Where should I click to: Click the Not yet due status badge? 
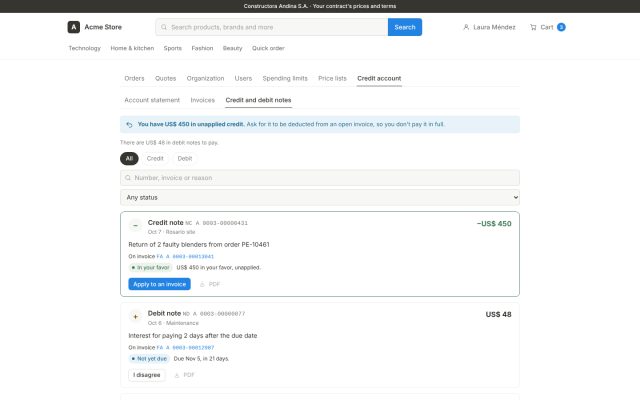point(149,359)
